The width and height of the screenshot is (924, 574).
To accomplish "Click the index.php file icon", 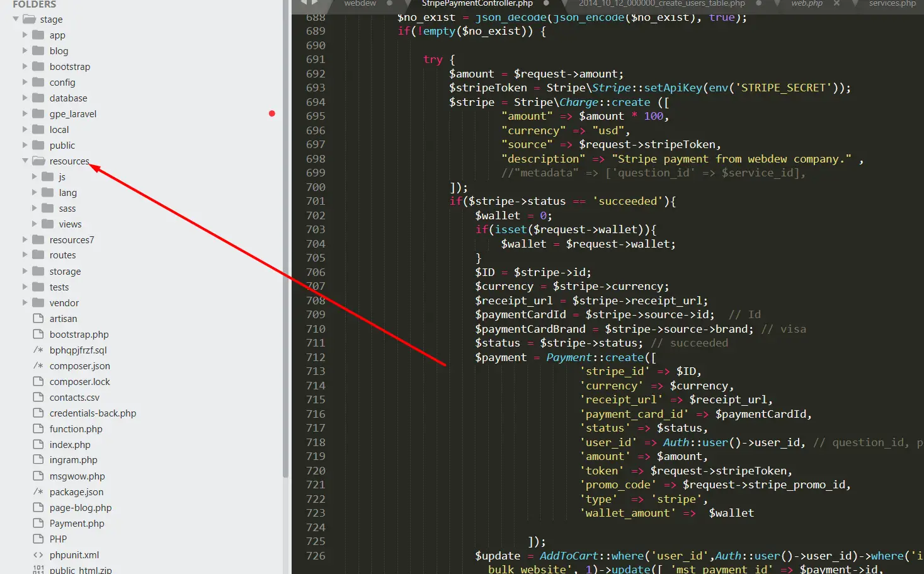I will click(38, 444).
